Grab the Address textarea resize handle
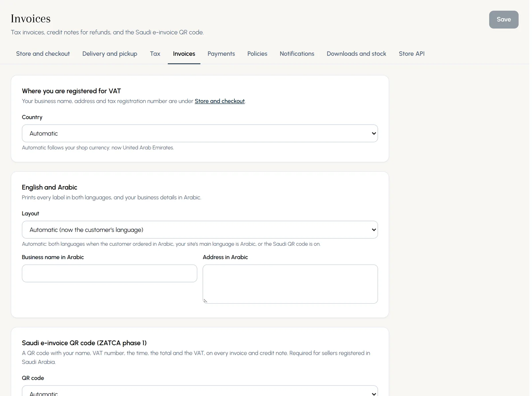532x396 pixels. point(205,301)
